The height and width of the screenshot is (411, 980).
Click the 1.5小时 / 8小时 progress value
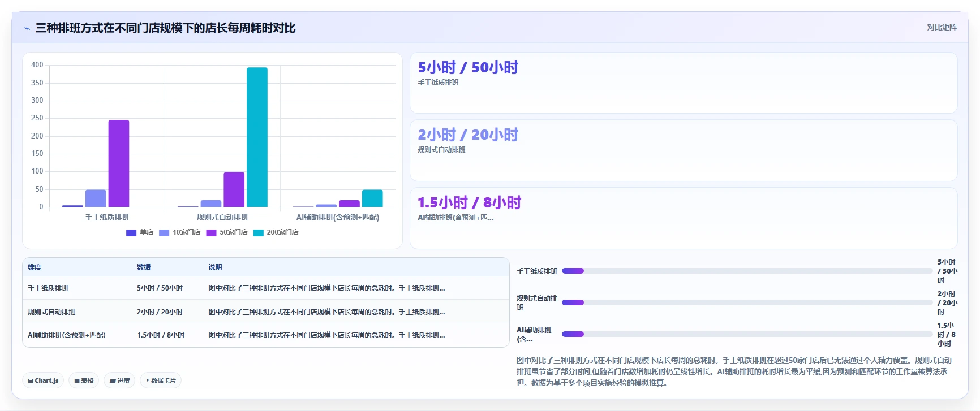tap(947, 335)
